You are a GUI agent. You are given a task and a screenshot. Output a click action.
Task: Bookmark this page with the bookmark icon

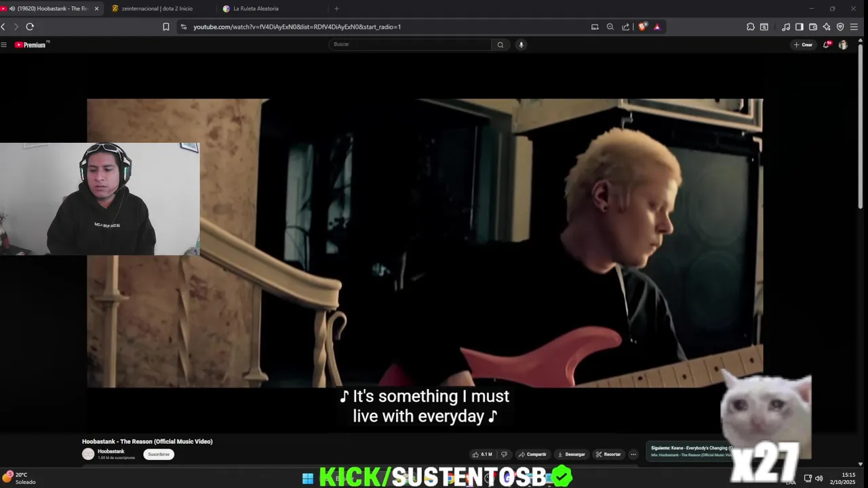point(166,26)
